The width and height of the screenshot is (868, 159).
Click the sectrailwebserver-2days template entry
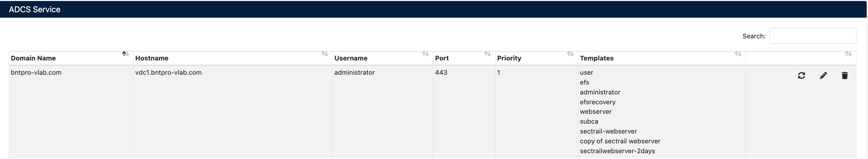[x=617, y=151]
